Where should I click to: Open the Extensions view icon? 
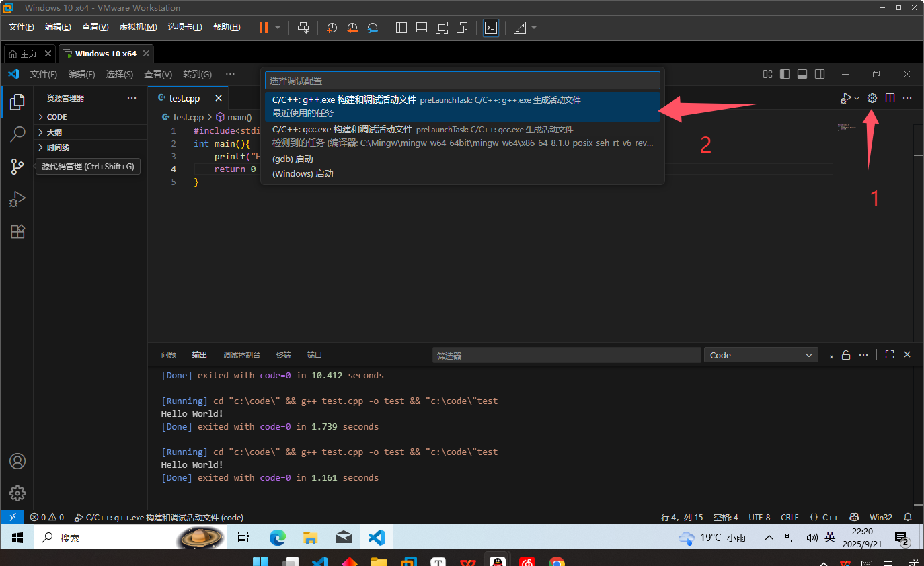[17, 231]
